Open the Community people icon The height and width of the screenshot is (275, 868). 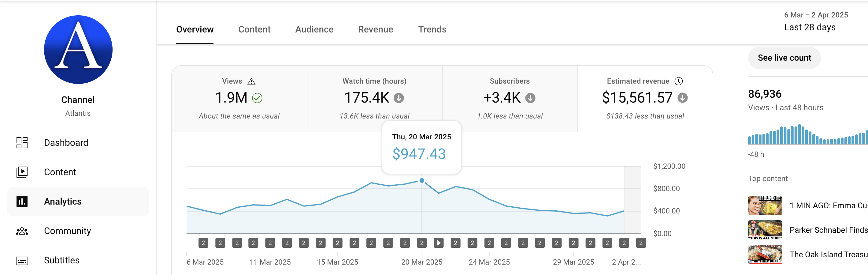point(22,231)
